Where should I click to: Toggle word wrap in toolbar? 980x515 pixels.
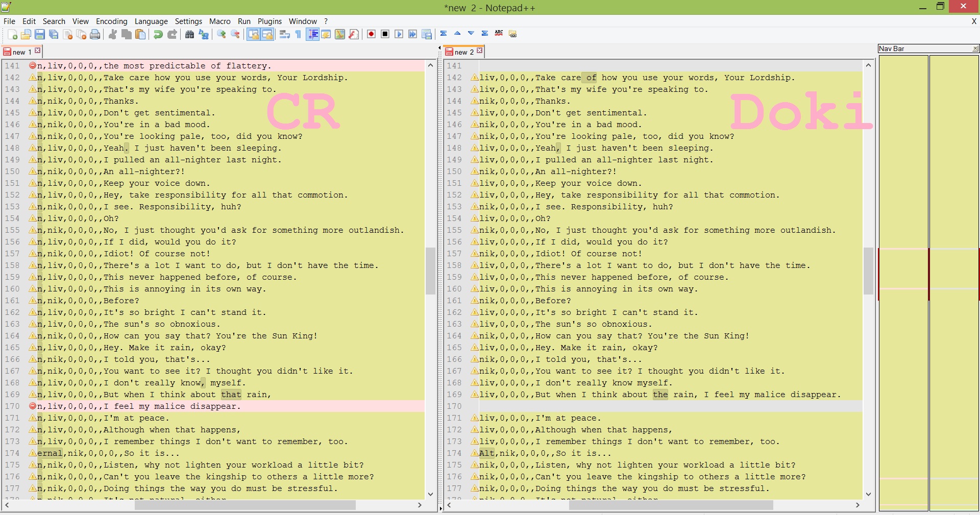(285, 34)
